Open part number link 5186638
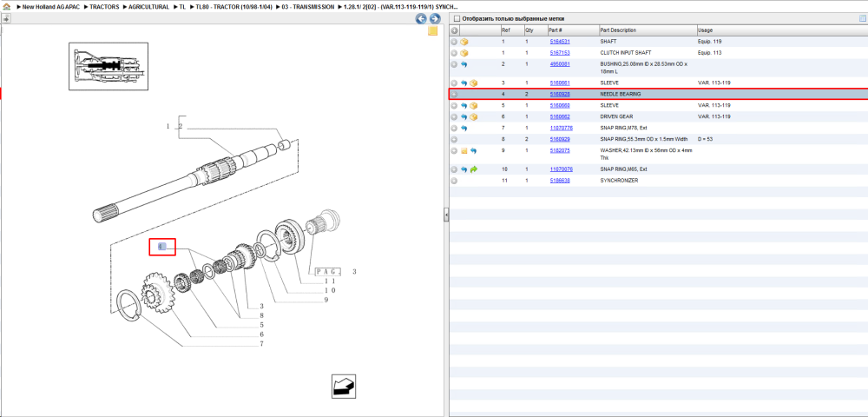The image size is (868, 417). 560,181
